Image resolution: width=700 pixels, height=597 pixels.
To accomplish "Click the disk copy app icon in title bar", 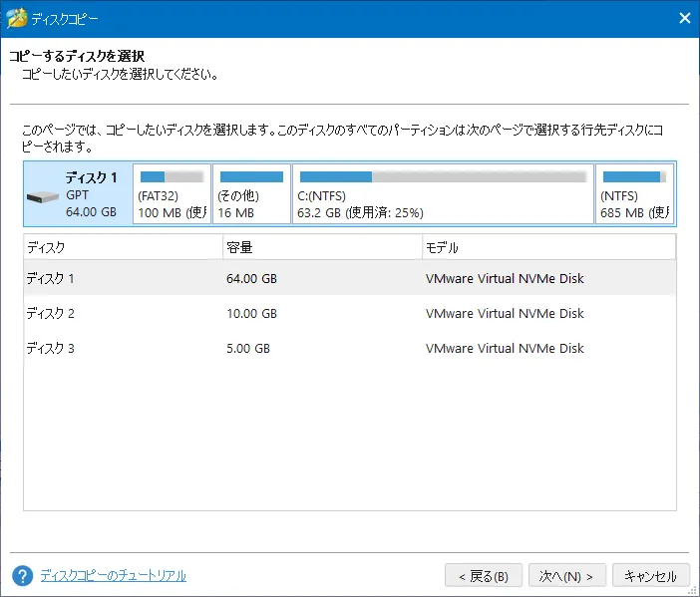I will click(x=17, y=18).
